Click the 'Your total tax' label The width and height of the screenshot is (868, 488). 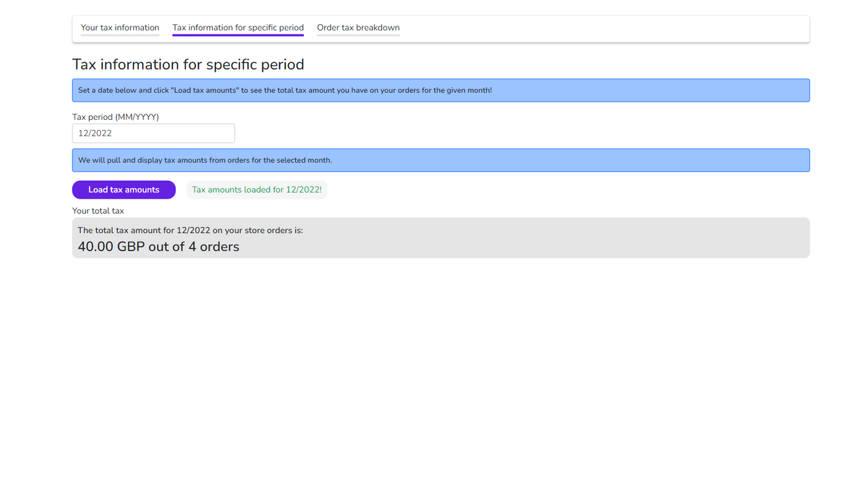pyautogui.click(x=98, y=211)
